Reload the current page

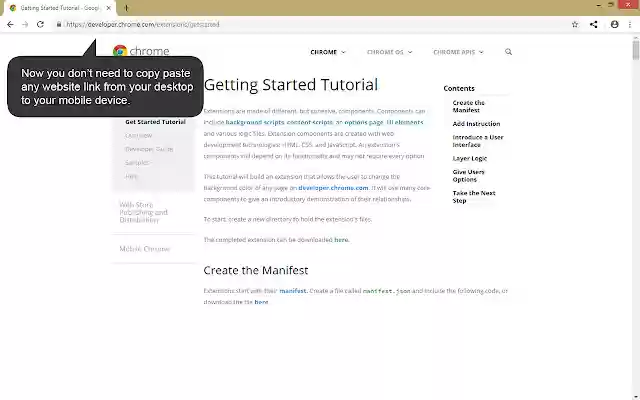(x=40, y=24)
